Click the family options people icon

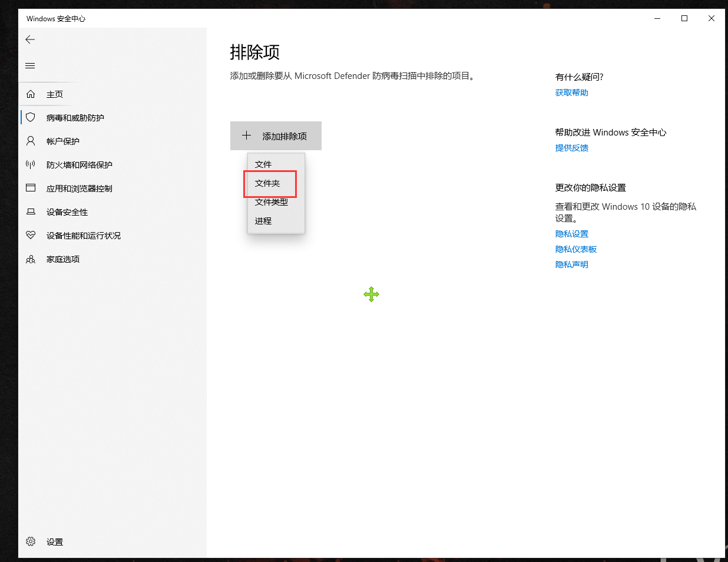[x=31, y=259]
